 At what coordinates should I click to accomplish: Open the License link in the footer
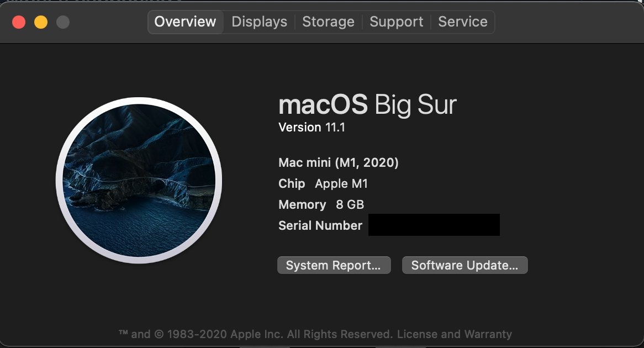pos(418,334)
